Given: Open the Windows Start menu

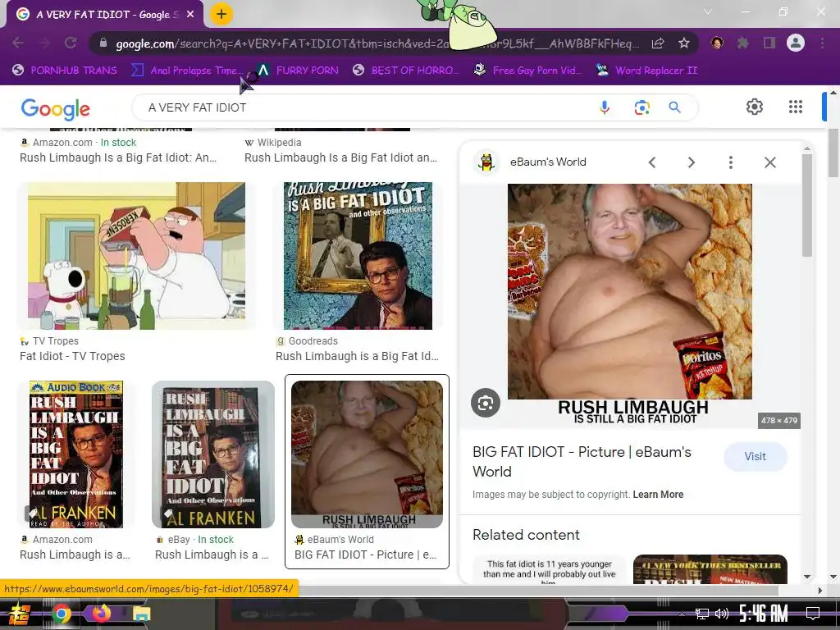Looking at the screenshot, I should (20, 614).
